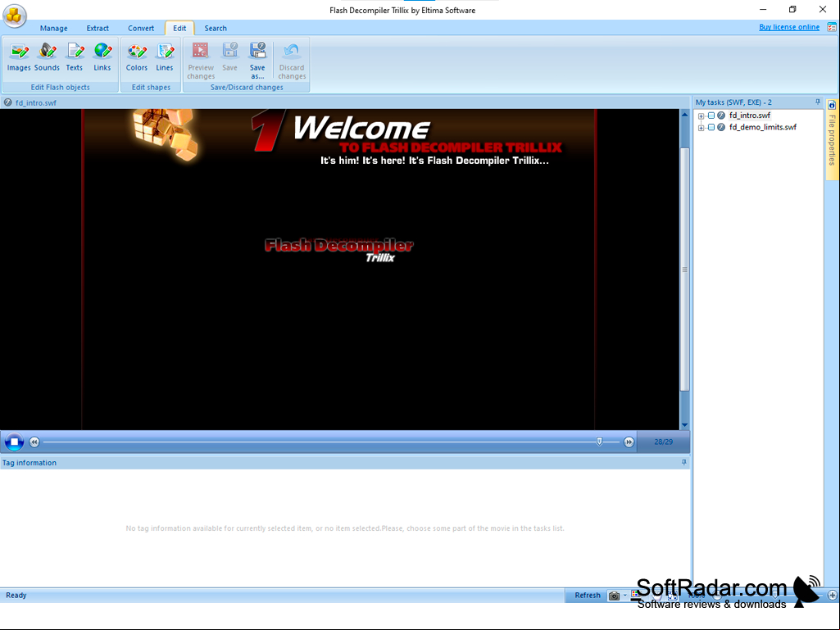Click the preview scrollbar up arrow

684,115
